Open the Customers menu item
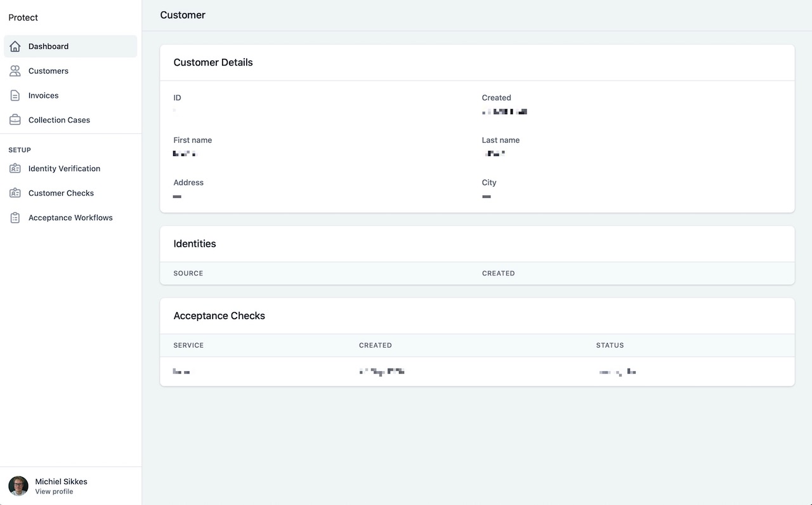This screenshot has height=505, width=812. [x=70, y=71]
